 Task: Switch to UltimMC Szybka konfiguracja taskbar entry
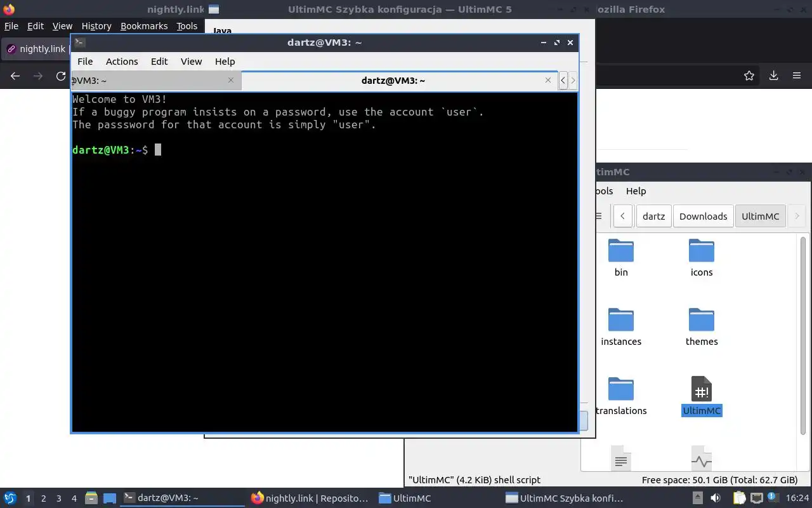pyautogui.click(x=565, y=498)
